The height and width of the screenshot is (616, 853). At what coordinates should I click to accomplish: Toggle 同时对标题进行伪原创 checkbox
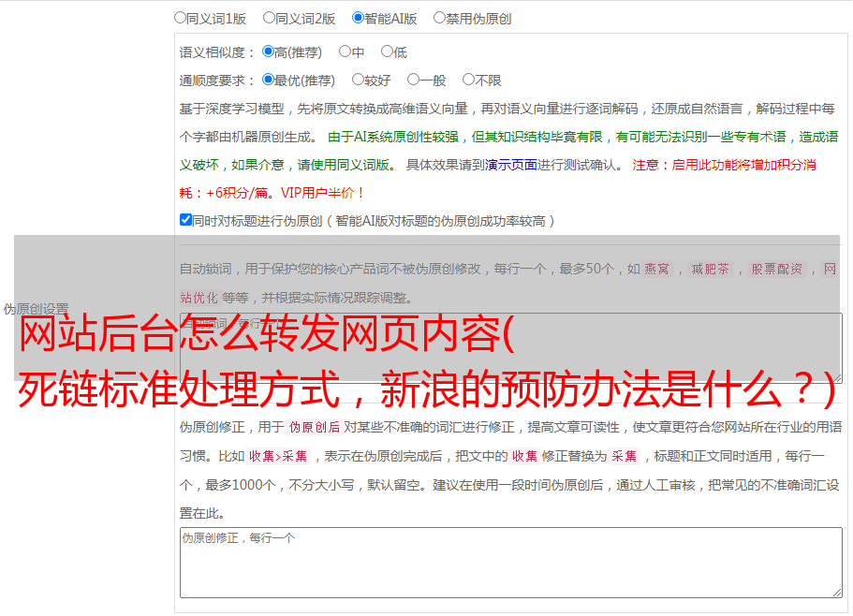click(185, 220)
